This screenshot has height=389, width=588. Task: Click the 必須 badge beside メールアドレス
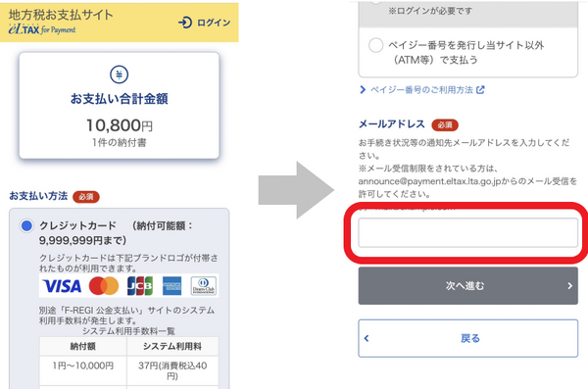[x=445, y=124]
